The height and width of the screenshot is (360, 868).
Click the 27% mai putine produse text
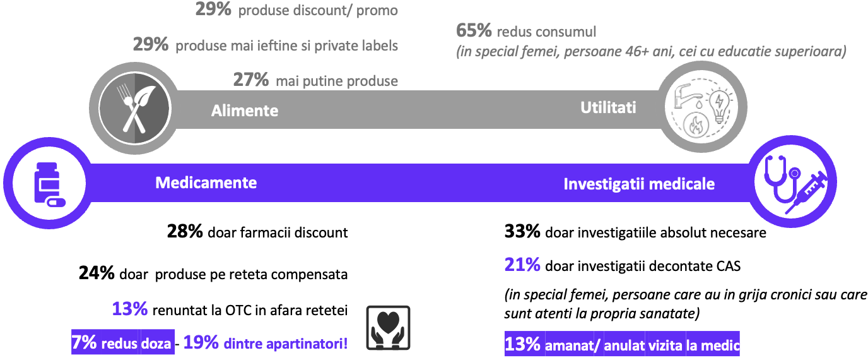315,81
